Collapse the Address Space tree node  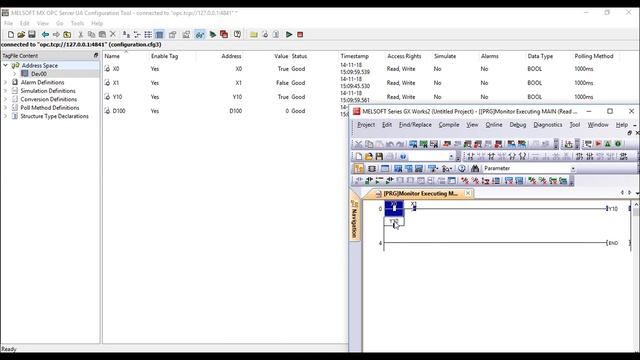click(x=6, y=65)
